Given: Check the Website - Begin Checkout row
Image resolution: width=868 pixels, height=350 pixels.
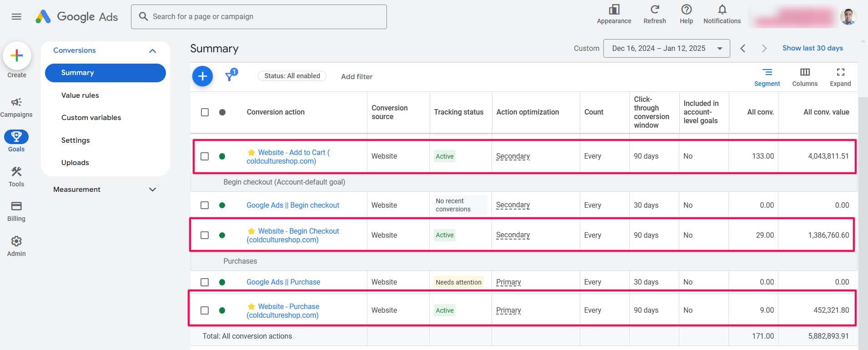Looking at the screenshot, I should pyautogui.click(x=205, y=235).
